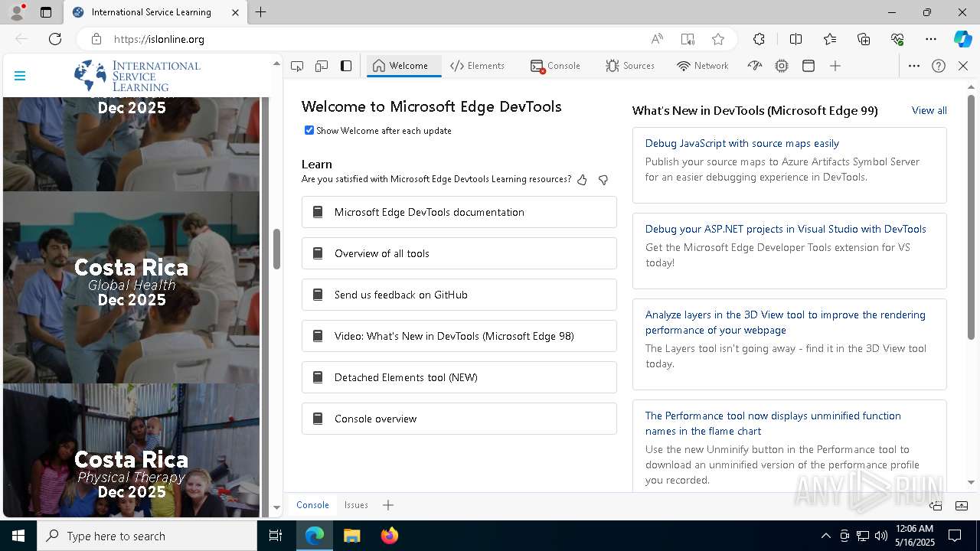Open the browser Extensions icon

coord(759,39)
